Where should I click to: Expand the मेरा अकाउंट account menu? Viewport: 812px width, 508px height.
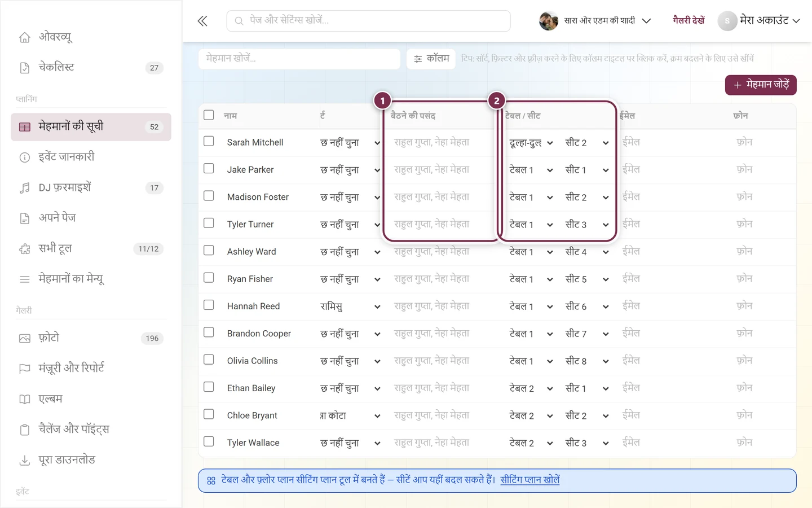(x=759, y=21)
